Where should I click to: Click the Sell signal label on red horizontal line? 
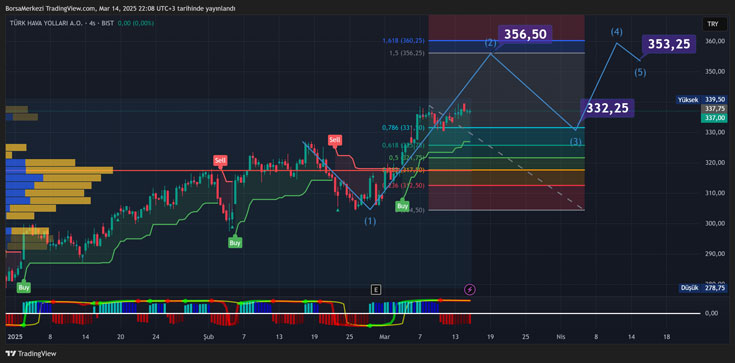pyautogui.click(x=220, y=161)
